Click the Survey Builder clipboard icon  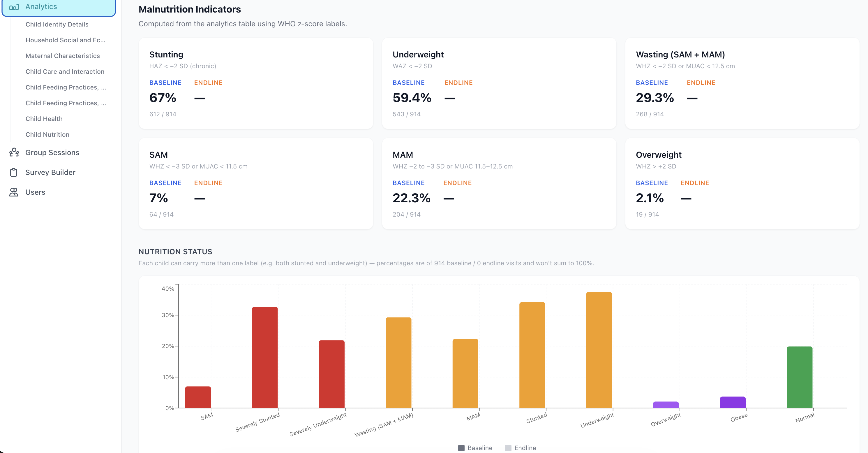(x=14, y=172)
